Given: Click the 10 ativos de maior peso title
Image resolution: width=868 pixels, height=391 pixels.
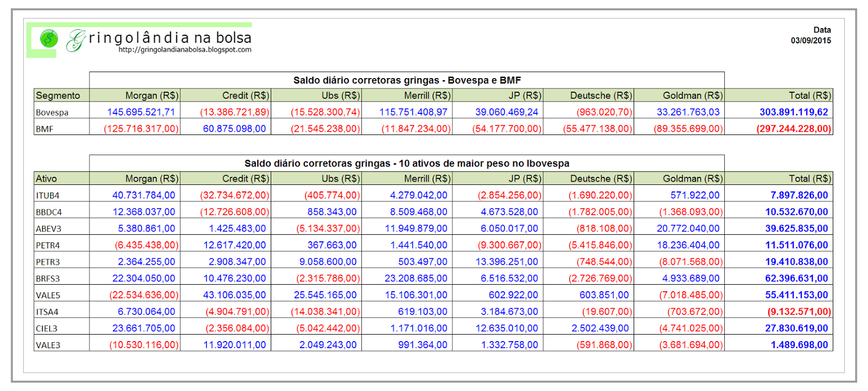Looking at the screenshot, I should 407,163.
